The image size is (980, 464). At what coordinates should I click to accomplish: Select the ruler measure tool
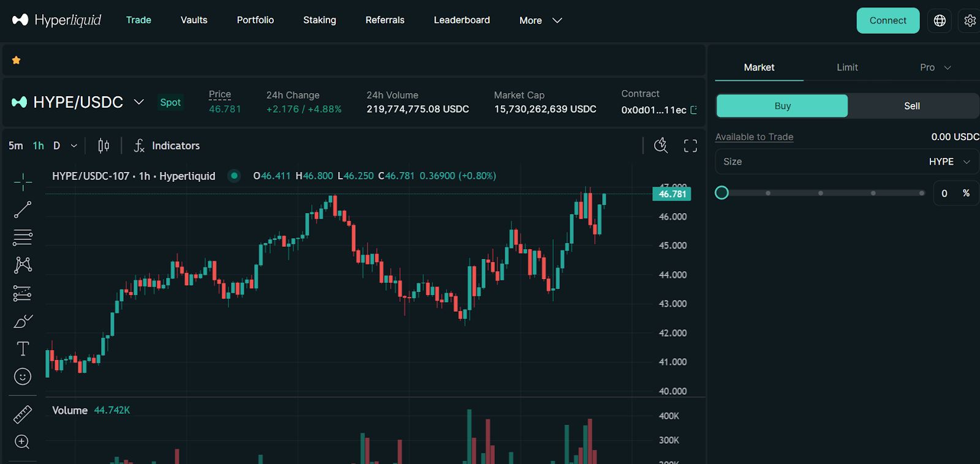tap(23, 414)
